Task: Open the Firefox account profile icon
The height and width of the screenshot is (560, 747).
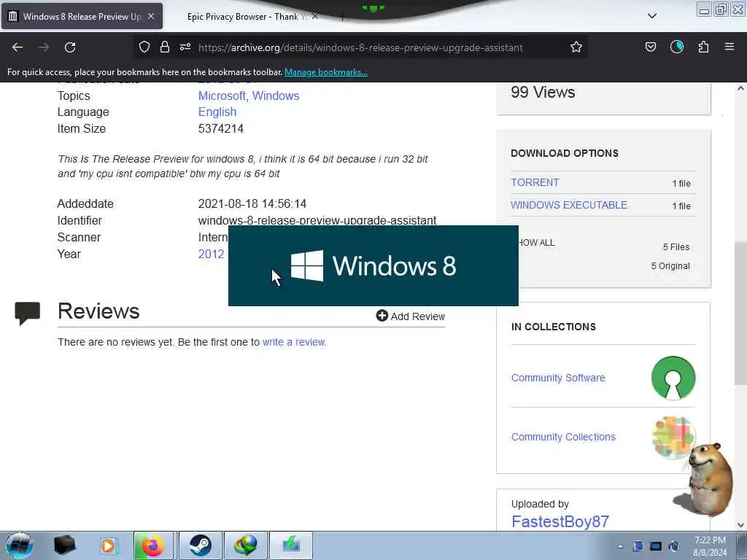Action: click(x=677, y=47)
